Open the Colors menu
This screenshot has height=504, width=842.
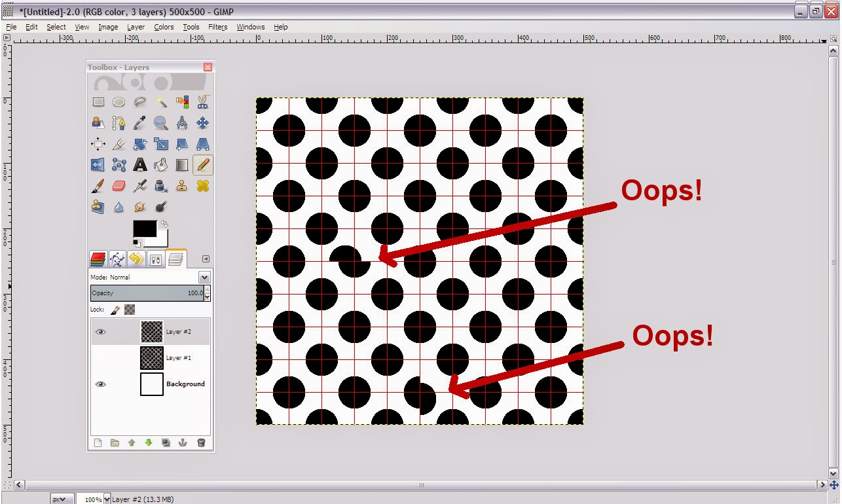164,27
